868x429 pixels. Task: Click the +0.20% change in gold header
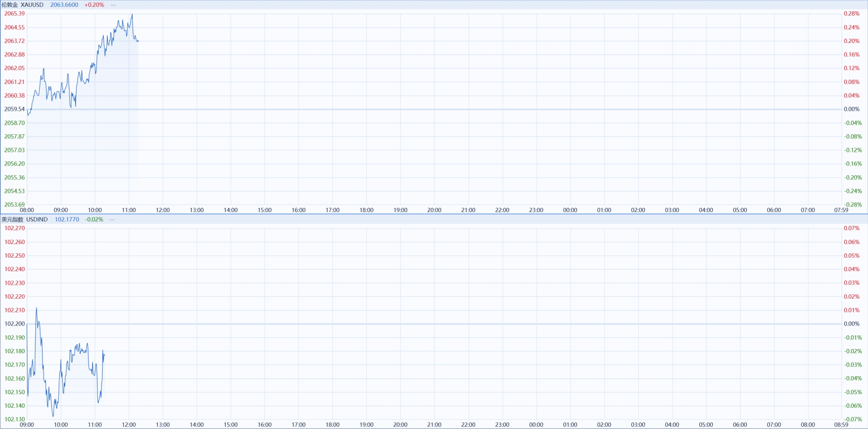94,5
